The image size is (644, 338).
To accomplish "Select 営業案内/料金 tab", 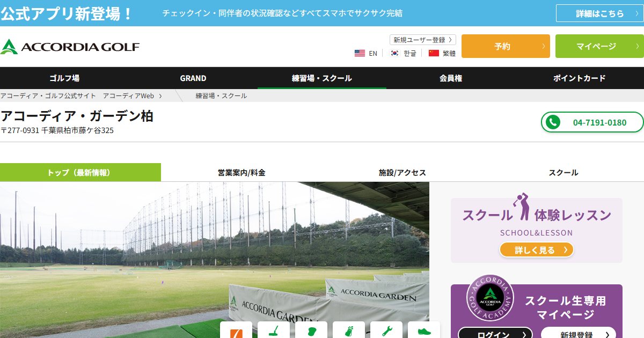I will (x=241, y=172).
